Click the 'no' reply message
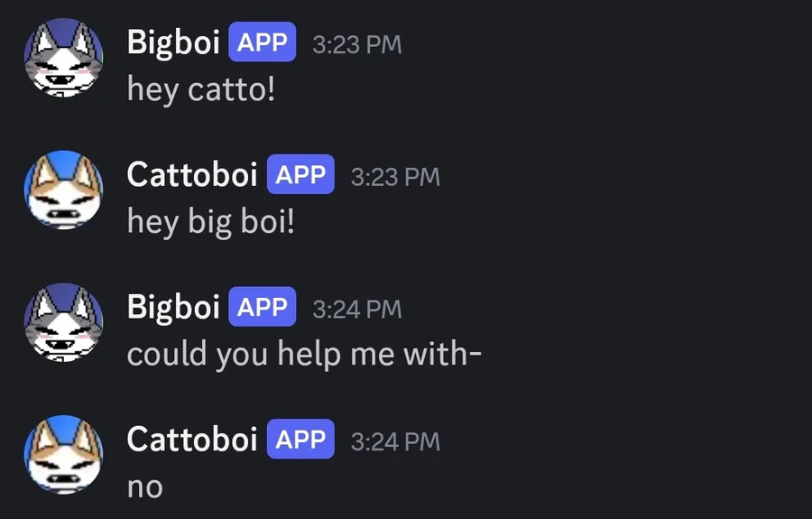The width and height of the screenshot is (812, 519). click(x=145, y=488)
